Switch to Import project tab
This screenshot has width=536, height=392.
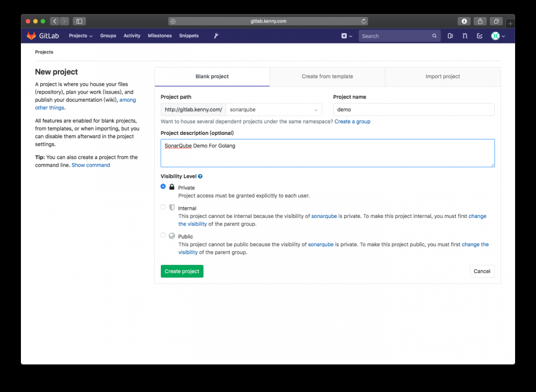[443, 77]
